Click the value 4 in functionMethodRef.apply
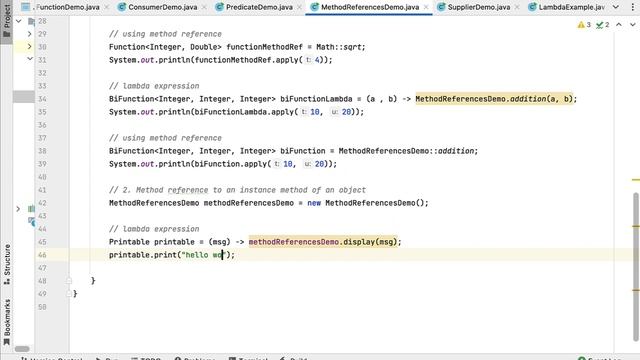Screen dimensions: 640x360 pos(317,60)
